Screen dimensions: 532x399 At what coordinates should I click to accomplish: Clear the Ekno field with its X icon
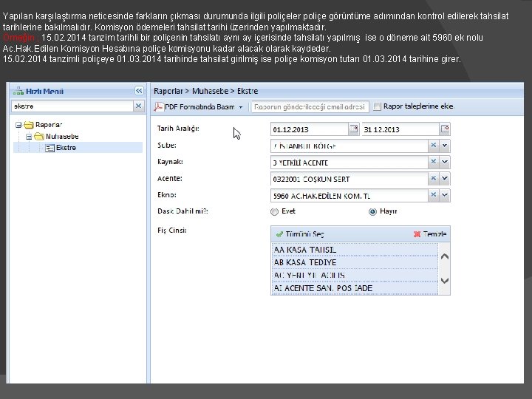pyautogui.click(x=433, y=195)
